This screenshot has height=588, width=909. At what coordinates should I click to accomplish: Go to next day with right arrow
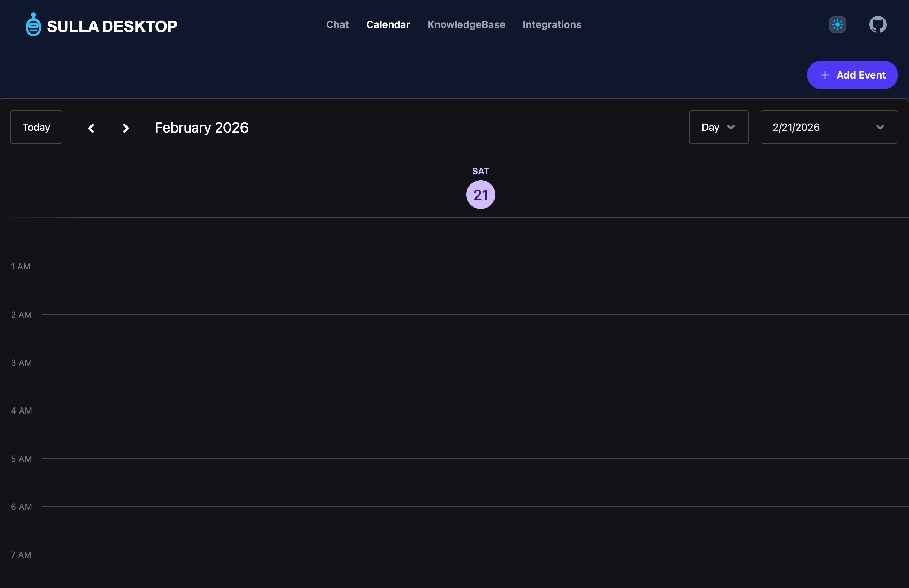[x=126, y=128]
